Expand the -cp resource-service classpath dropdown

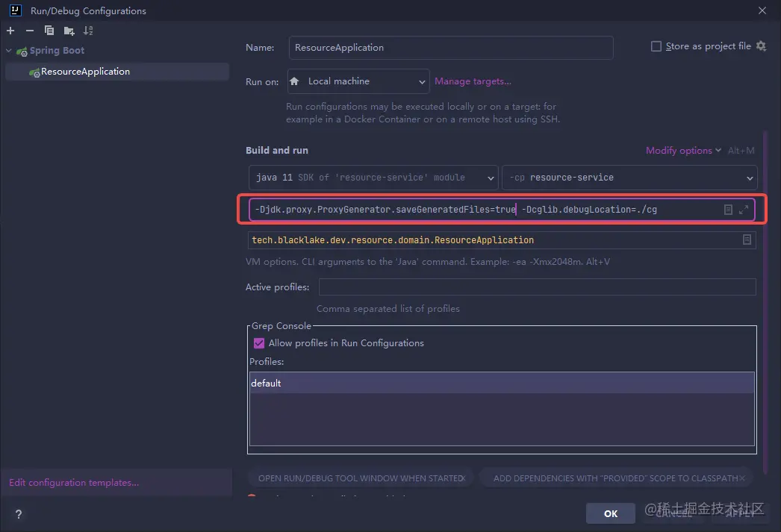tap(629, 178)
